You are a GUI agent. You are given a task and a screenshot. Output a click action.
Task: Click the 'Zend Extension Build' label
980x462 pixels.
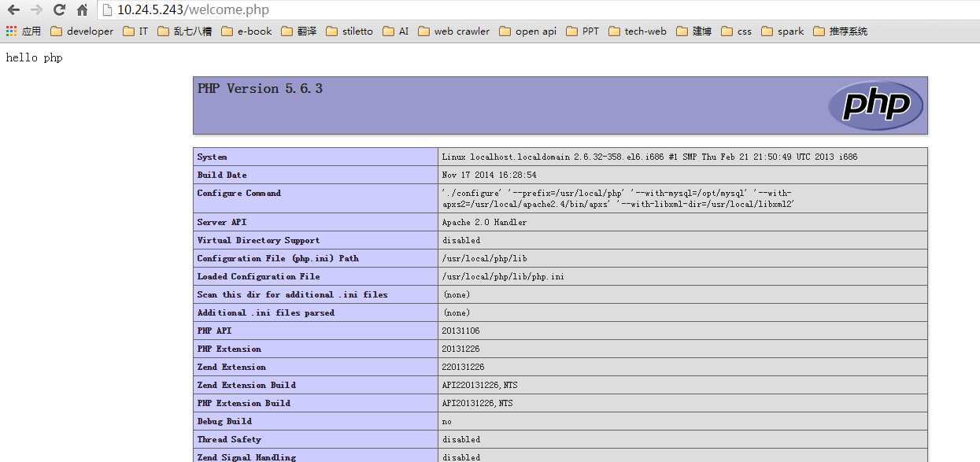(246, 385)
